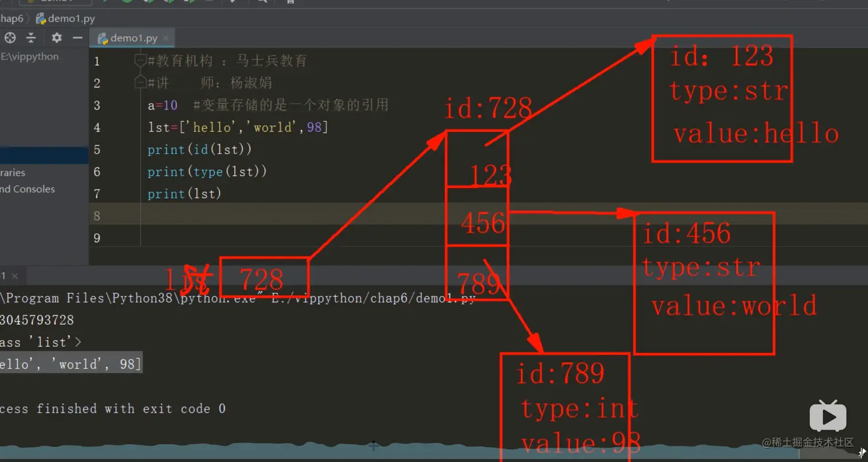Click the python.exe command line in console

pyautogui.click(x=238, y=298)
